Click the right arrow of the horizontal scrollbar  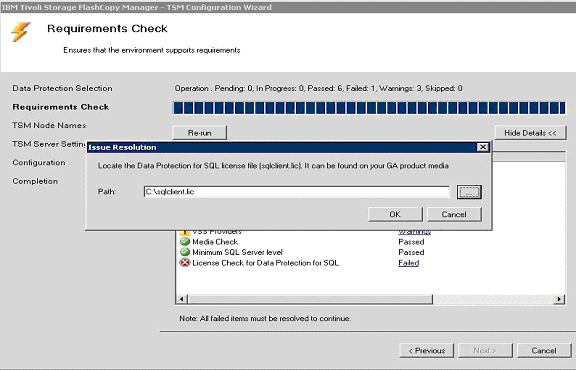click(x=559, y=299)
